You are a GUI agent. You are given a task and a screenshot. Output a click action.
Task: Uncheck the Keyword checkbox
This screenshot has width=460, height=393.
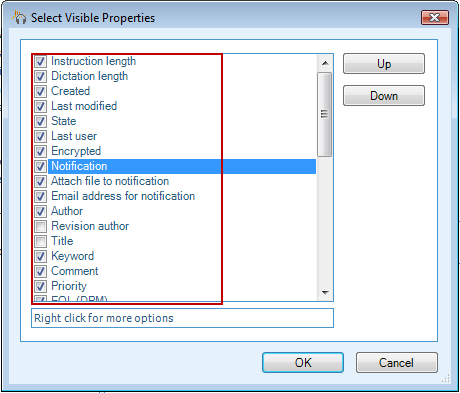pyautogui.click(x=41, y=256)
